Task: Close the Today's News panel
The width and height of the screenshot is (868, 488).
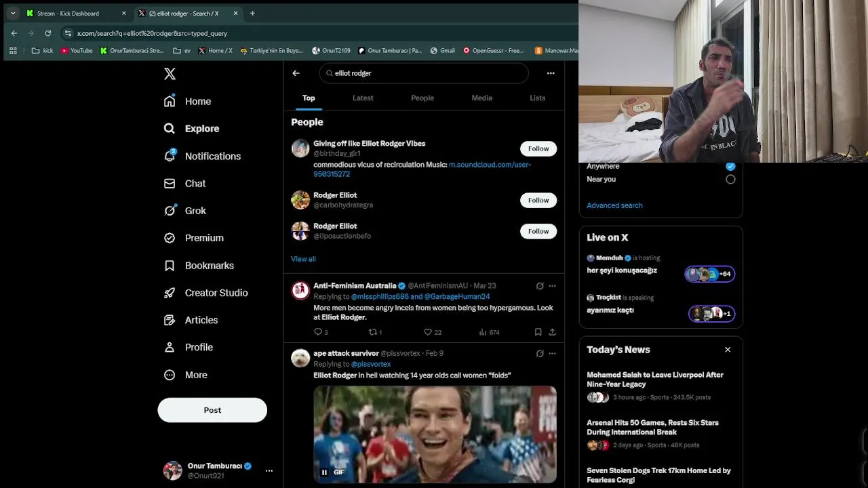Action: tap(728, 350)
